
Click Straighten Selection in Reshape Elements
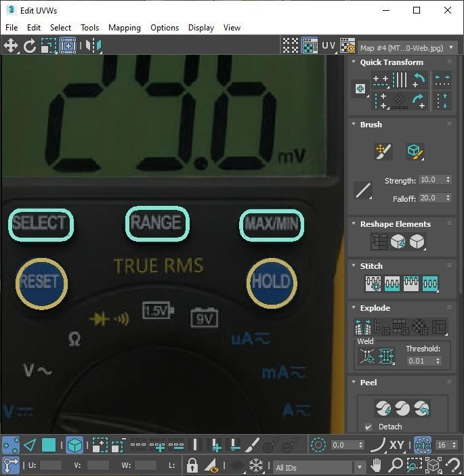pos(379,242)
